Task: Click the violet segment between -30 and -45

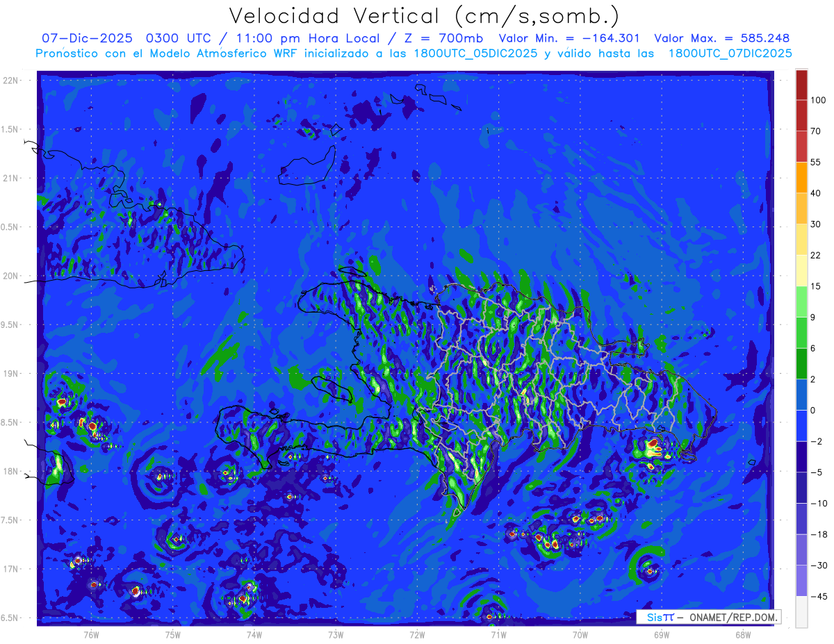Action: pyautogui.click(x=801, y=581)
